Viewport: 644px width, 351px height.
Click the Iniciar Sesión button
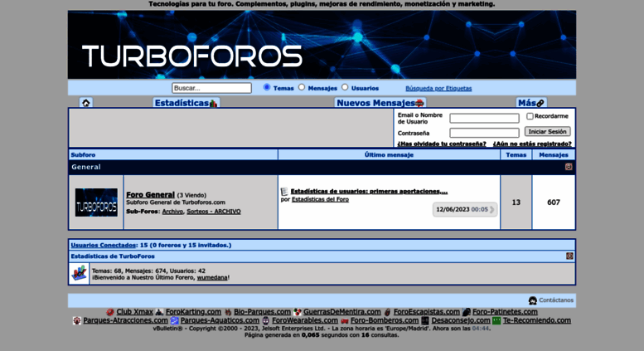(x=548, y=132)
